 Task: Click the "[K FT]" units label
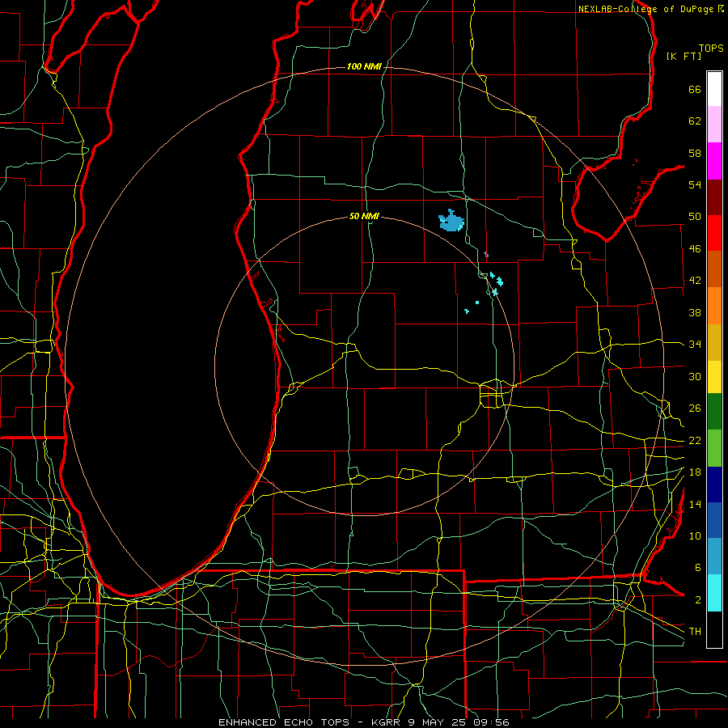(684, 57)
